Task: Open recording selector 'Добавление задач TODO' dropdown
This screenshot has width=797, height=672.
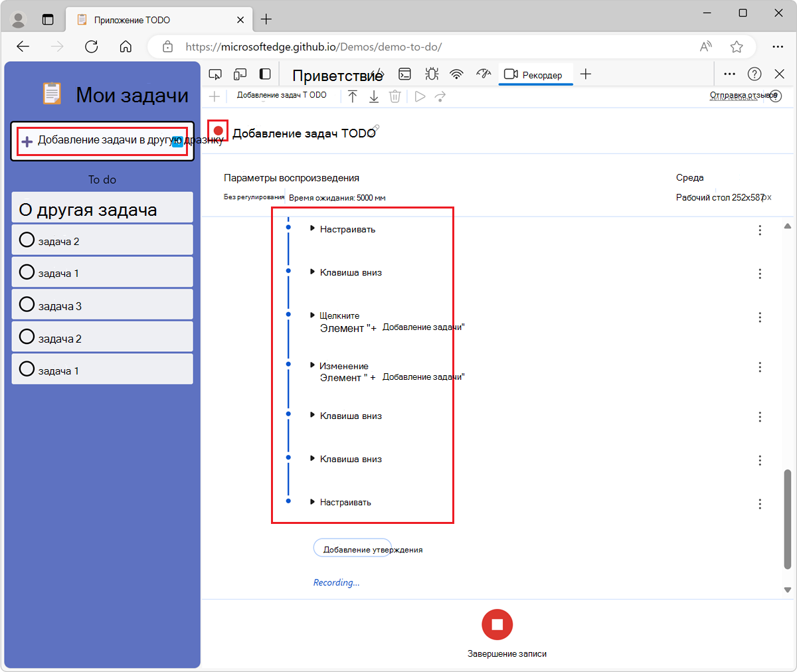Action: [x=282, y=96]
